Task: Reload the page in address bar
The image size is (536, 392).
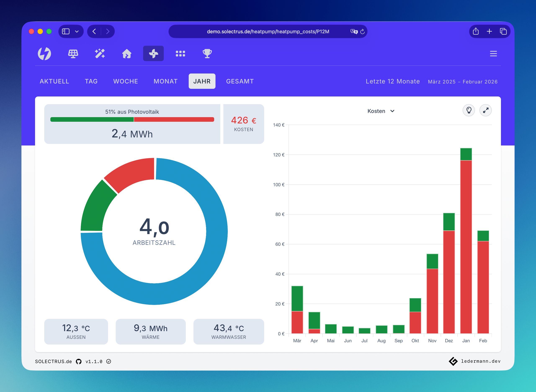Action: click(x=362, y=32)
